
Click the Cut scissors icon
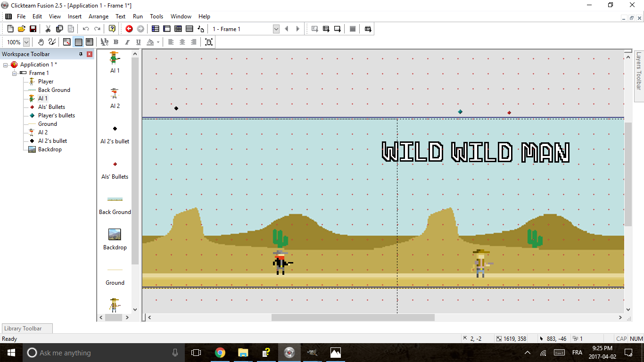(x=48, y=29)
